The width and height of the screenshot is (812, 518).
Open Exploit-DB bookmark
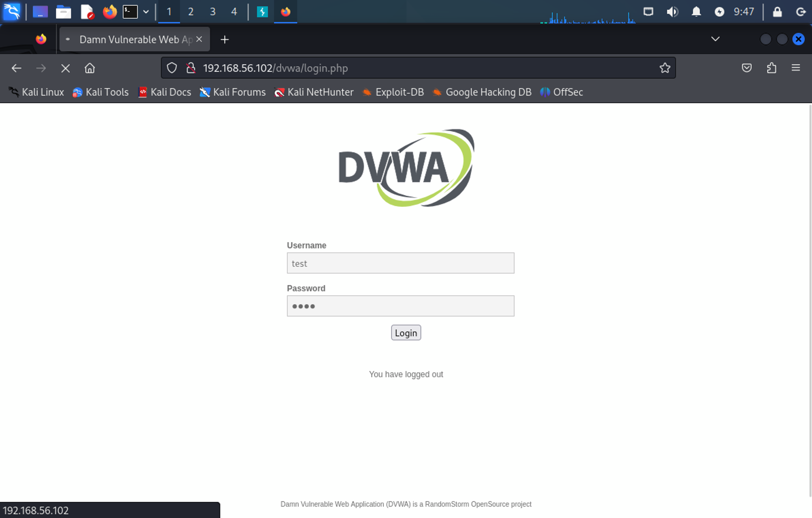(393, 92)
